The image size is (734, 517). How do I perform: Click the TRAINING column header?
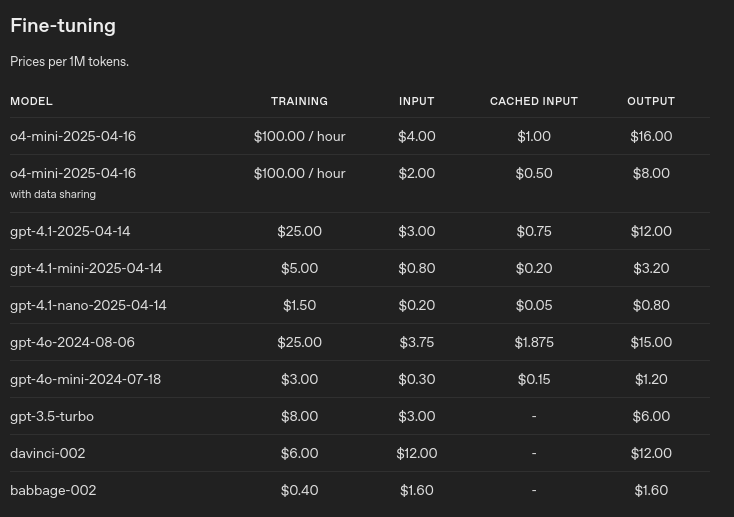click(300, 101)
